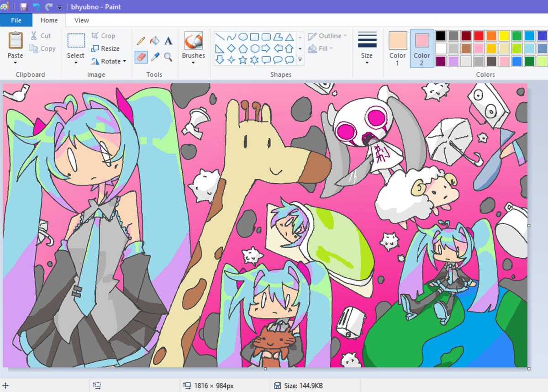The image size is (548, 392).
Task: Click the Save icon in title bar
Action: [x=24, y=7]
